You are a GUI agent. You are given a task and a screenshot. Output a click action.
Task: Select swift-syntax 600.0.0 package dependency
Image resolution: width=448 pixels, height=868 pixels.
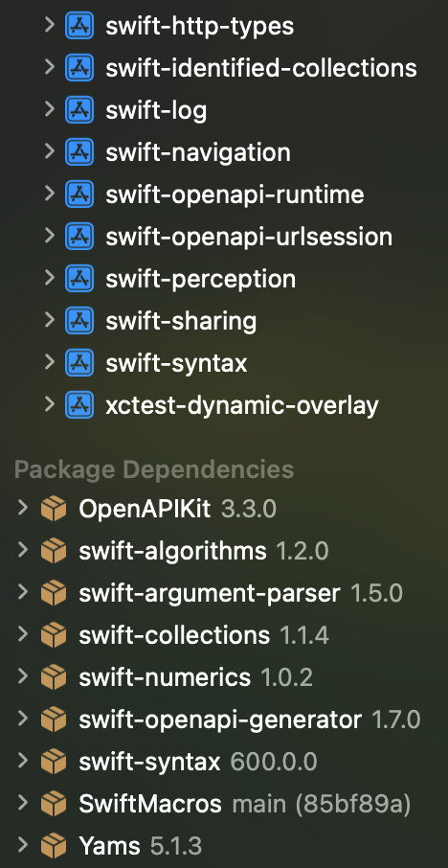pyautogui.click(x=197, y=762)
